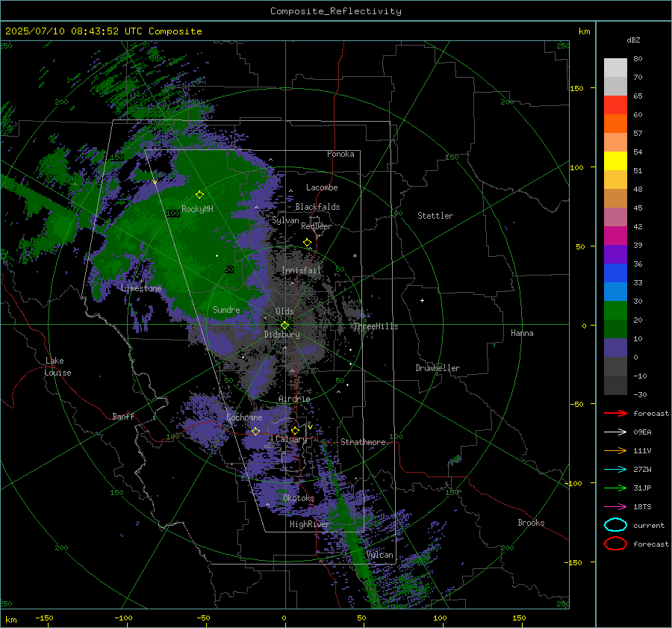672x628 pixels.
Task: Pick the yellow 54–51 dBZ swatch
Action: (x=615, y=161)
